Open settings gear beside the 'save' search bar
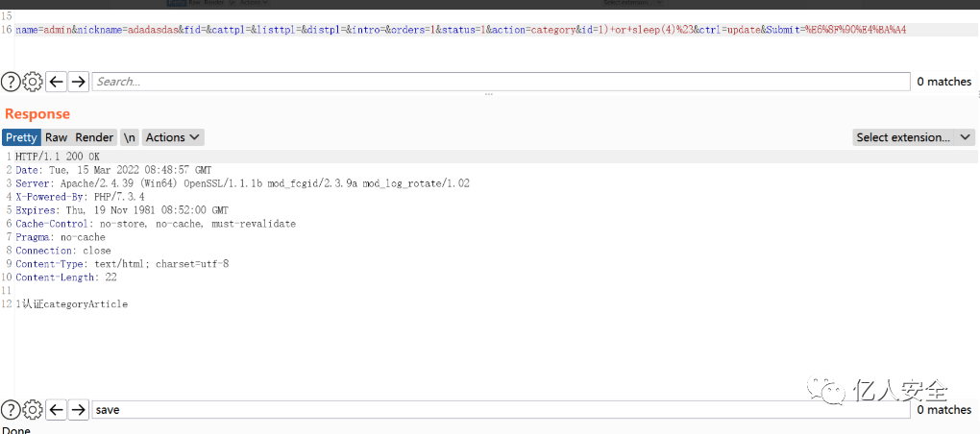This screenshot has height=434, width=980. pos(33,410)
